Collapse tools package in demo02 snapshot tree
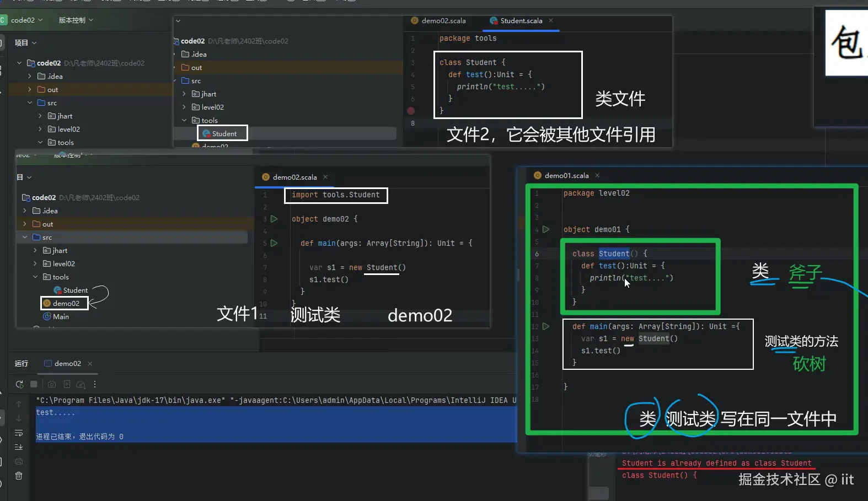 35,277
